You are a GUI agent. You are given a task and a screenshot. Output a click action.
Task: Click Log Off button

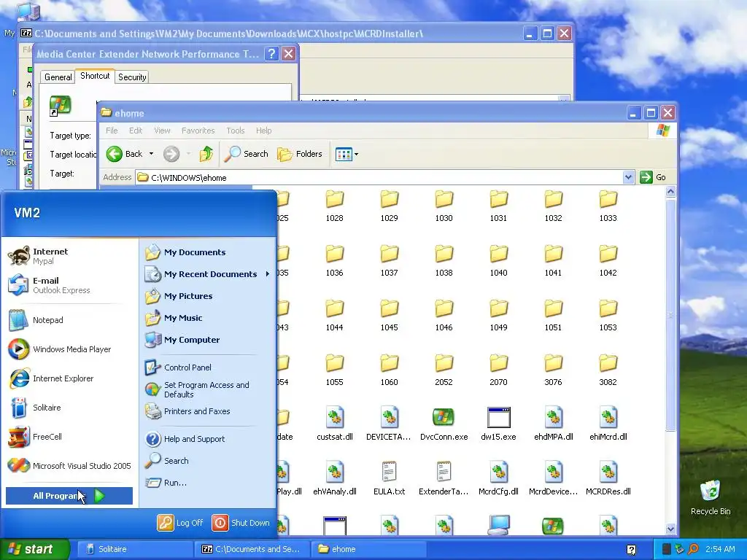point(180,523)
